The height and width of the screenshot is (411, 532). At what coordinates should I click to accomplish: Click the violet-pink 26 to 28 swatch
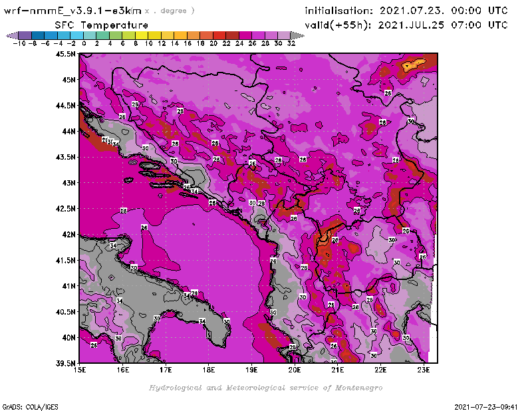(257, 35)
